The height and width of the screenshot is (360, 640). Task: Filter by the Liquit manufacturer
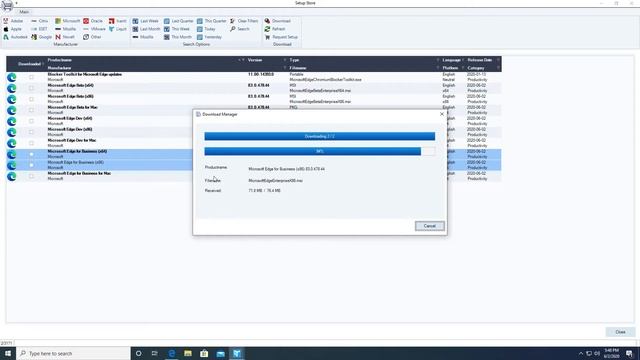pos(118,29)
